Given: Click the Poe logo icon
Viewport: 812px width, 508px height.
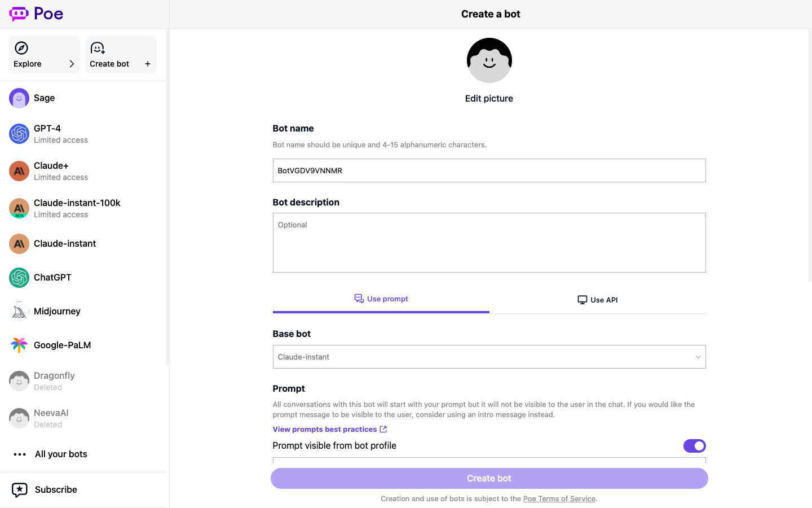Looking at the screenshot, I should pos(19,14).
